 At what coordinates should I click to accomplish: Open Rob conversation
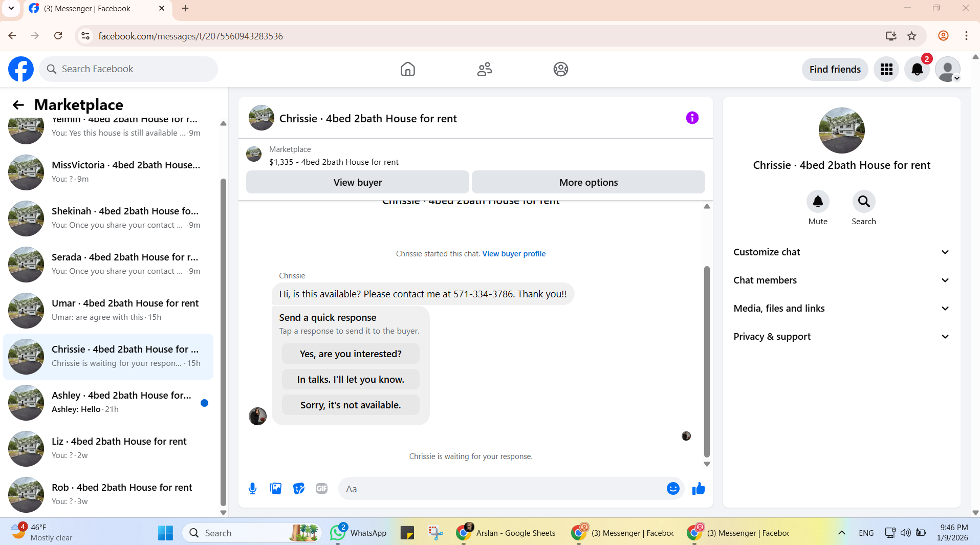[108, 495]
